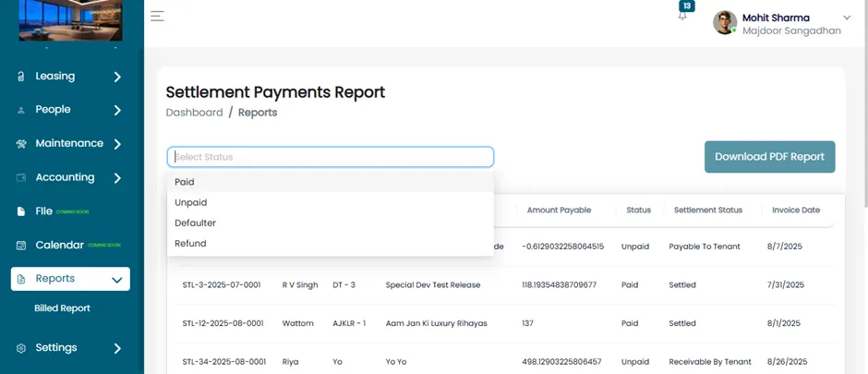Open the Maintenance sidebar menu
The width and height of the screenshot is (868, 374).
coord(70,144)
